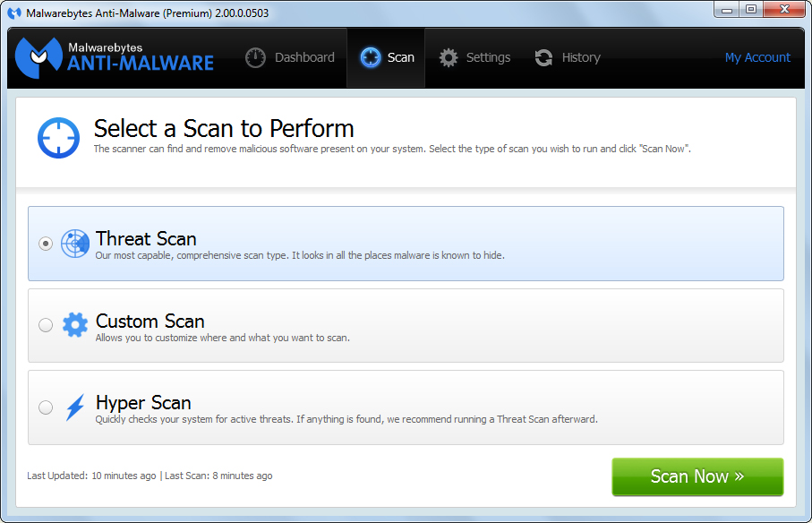Click the 'Last Scan: 8 minutes ago' status

click(218, 476)
